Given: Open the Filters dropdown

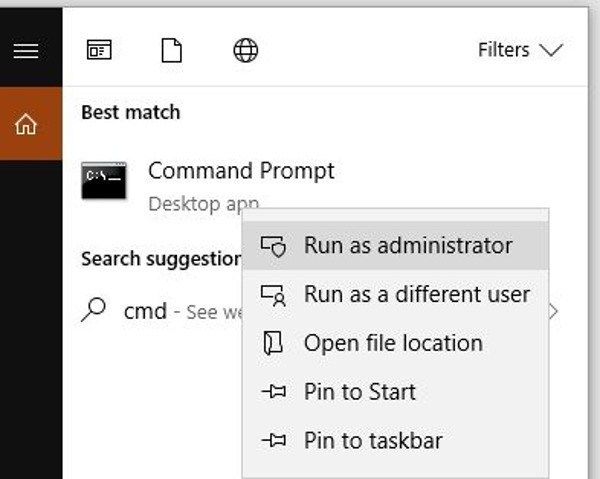Looking at the screenshot, I should pos(520,50).
